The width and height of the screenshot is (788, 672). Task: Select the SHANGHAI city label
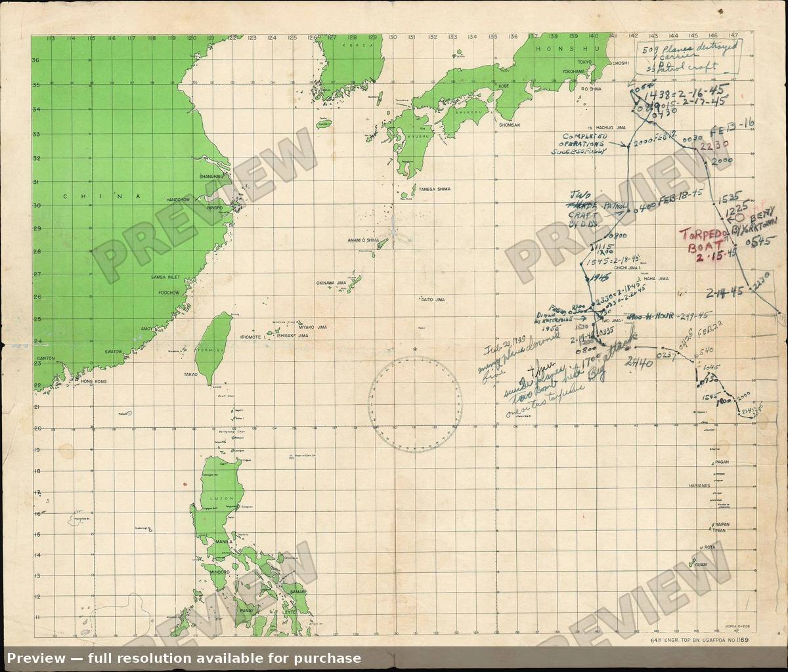(x=211, y=177)
